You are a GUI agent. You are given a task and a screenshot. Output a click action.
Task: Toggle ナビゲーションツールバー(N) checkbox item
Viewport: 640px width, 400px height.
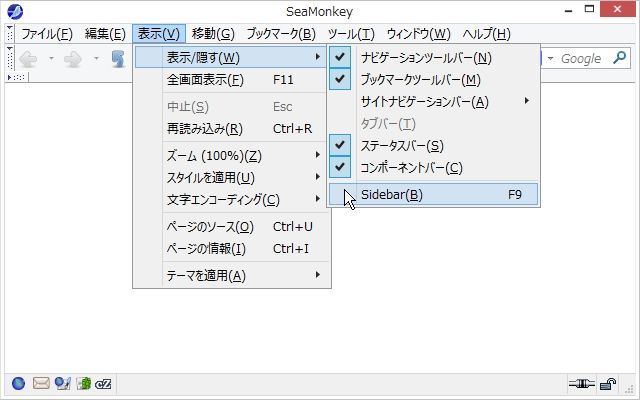coord(434,58)
